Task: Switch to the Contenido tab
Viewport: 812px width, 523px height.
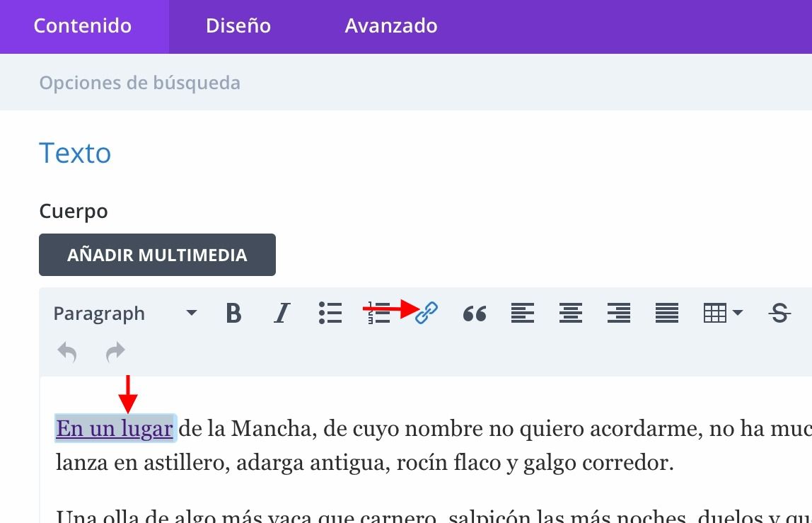Action: (x=83, y=26)
